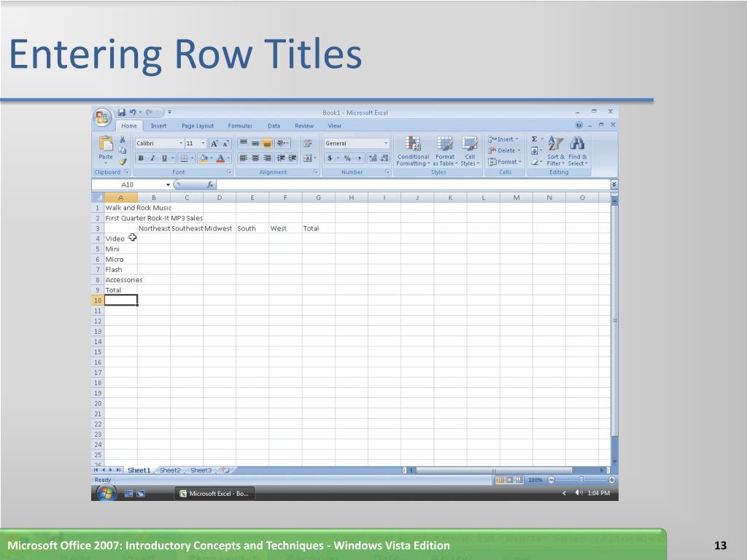Click the Format cells button

pyautogui.click(x=505, y=162)
